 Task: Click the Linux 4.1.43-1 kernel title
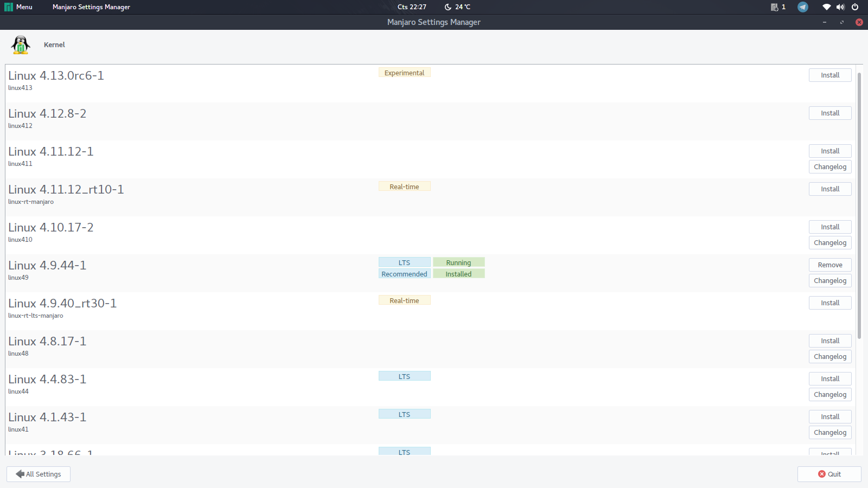pyautogui.click(x=47, y=418)
